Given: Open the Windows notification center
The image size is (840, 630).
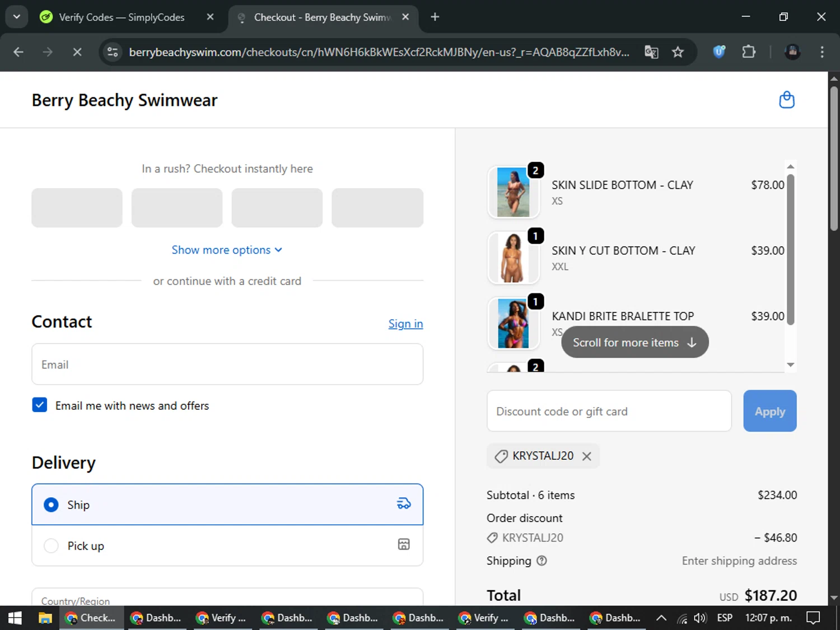Looking at the screenshot, I should click(x=813, y=618).
